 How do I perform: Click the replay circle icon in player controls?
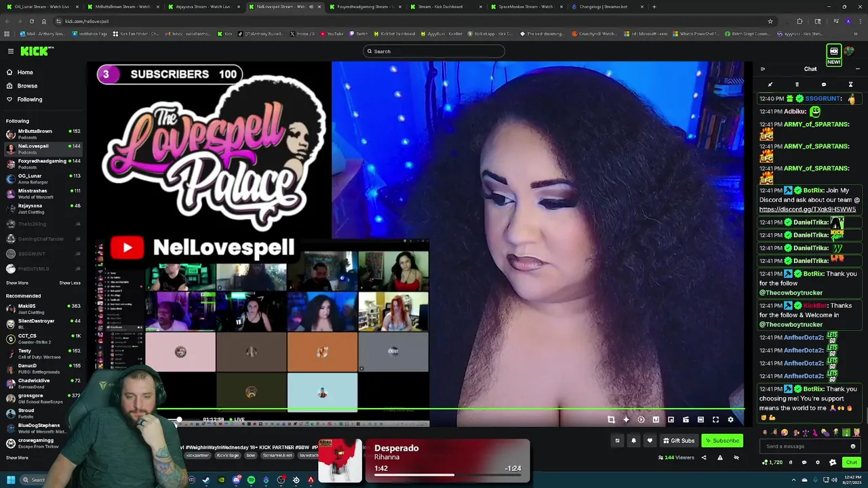coord(641,420)
